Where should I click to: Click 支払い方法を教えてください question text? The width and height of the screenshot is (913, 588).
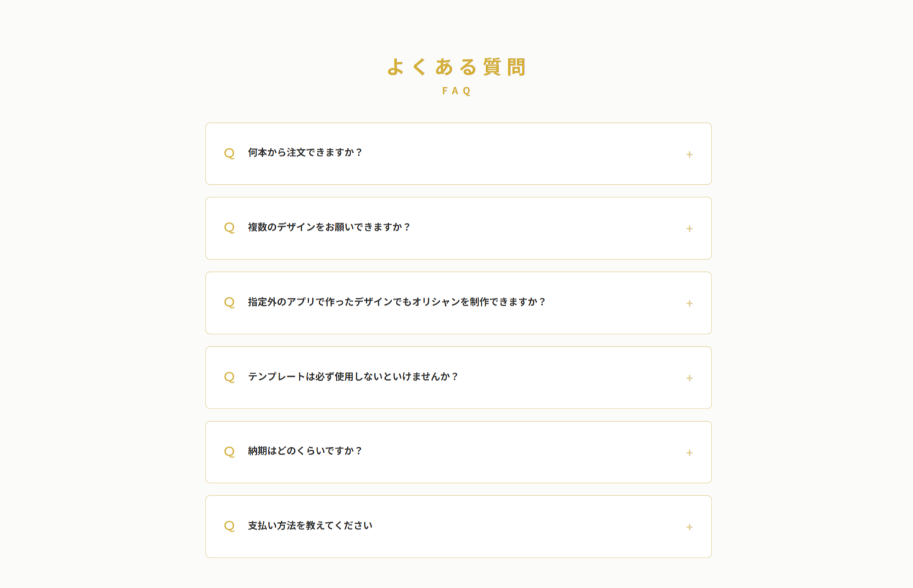tap(310, 526)
